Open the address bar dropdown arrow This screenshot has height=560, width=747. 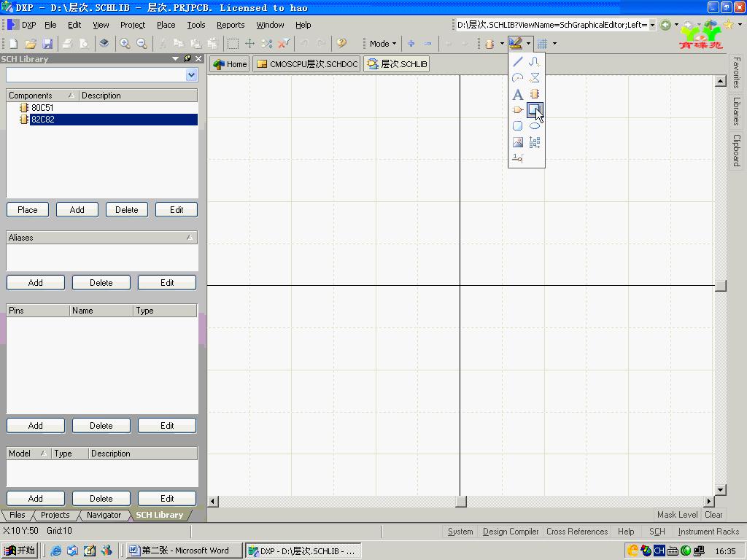click(652, 25)
